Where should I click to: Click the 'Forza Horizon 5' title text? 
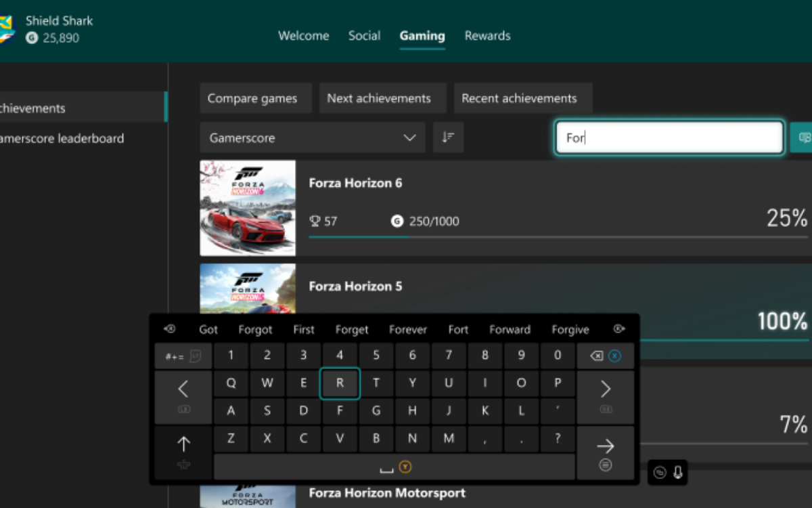coord(355,287)
